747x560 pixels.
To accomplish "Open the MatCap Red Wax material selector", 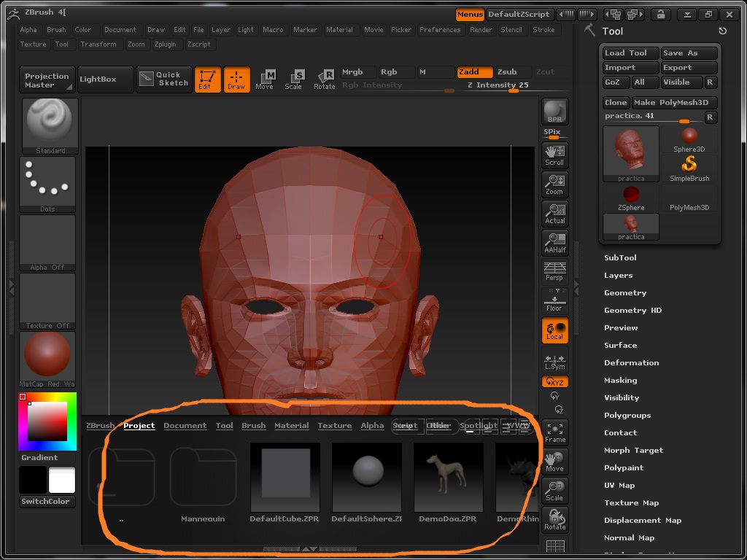I will coord(47,359).
